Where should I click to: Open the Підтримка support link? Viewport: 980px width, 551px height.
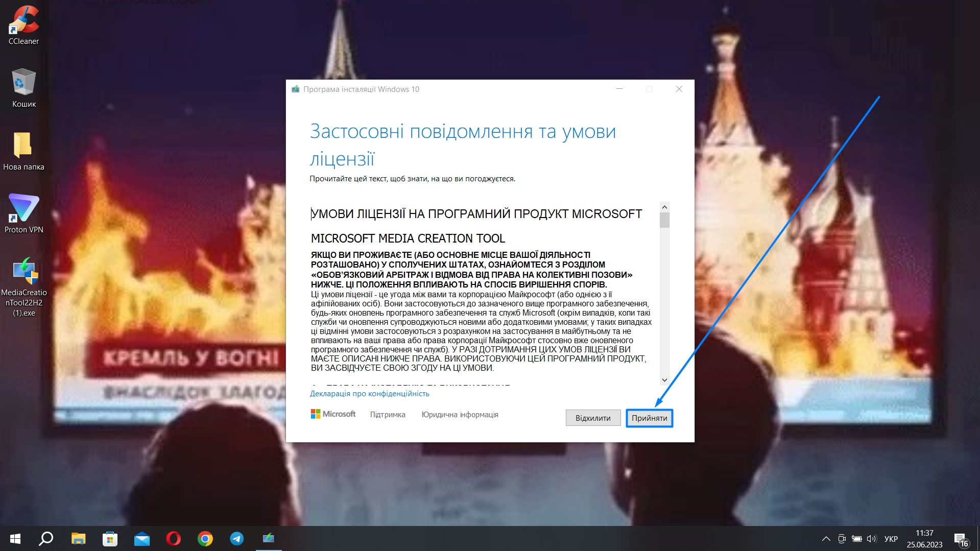pos(388,415)
